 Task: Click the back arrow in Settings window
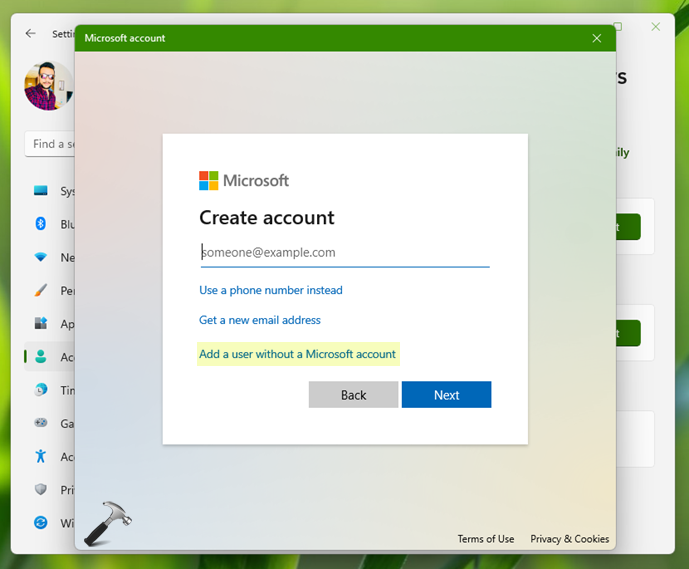(30, 33)
